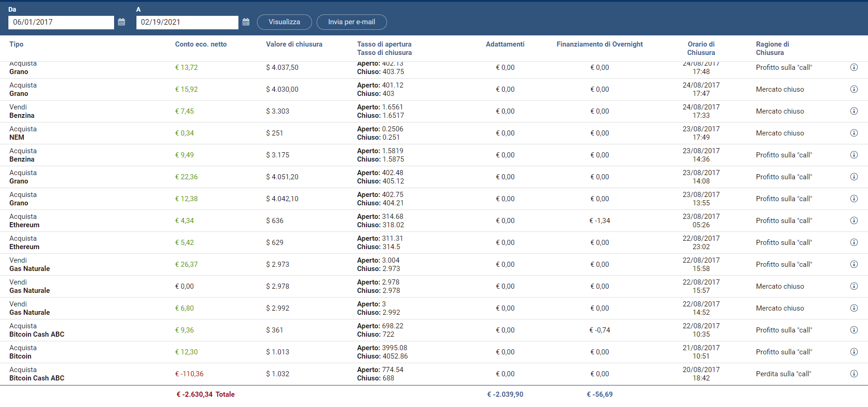This screenshot has height=407, width=868.
Task: Sort by the Valore di chiusura column
Action: tap(294, 44)
